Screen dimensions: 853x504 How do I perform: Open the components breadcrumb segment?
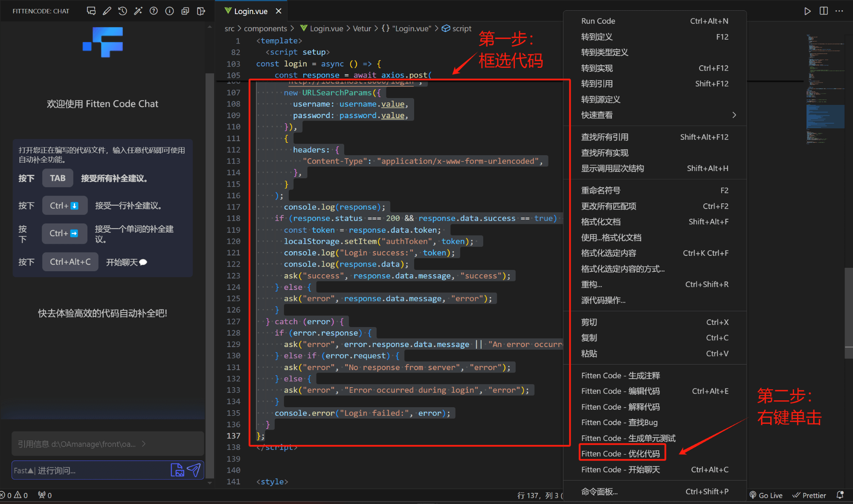pyautogui.click(x=265, y=29)
